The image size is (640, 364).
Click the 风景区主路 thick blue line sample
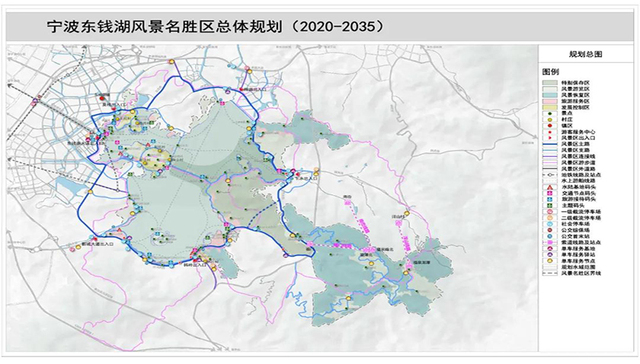point(550,144)
